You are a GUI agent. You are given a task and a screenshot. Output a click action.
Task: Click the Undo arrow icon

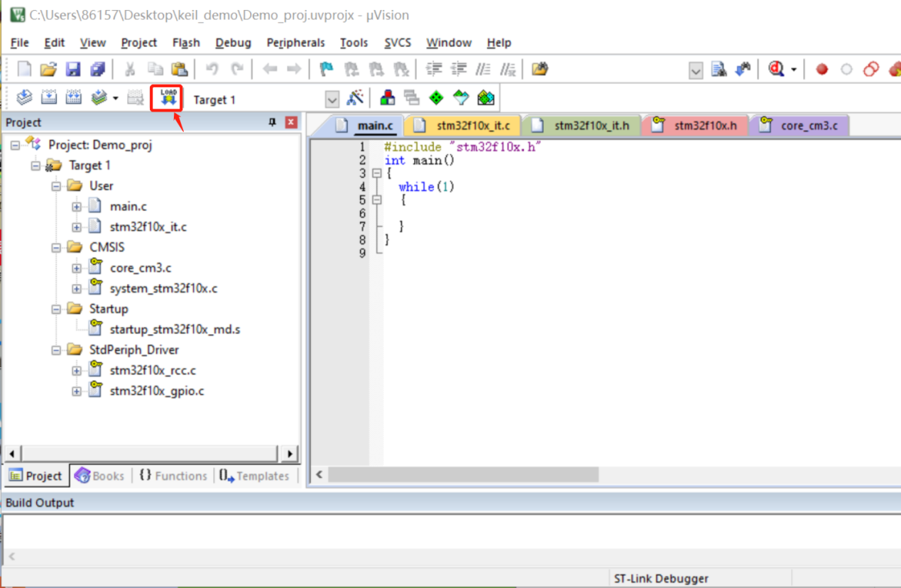tap(212, 69)
